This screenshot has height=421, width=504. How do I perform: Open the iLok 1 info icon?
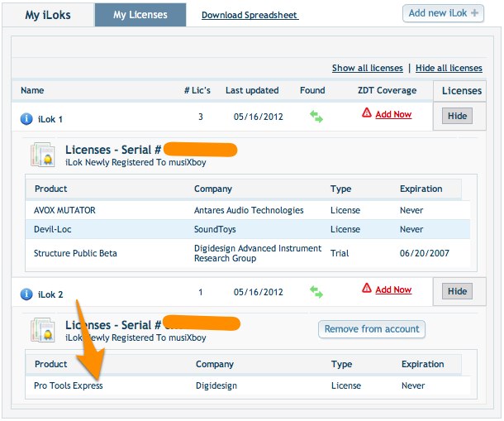click(26, 119)
